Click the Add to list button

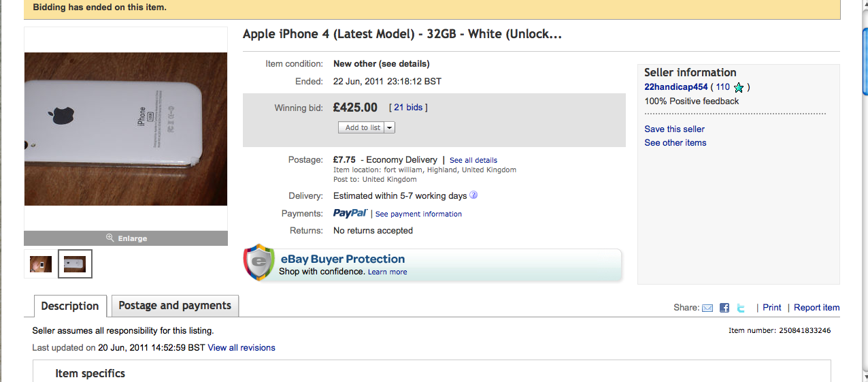(x=362, y=127)
